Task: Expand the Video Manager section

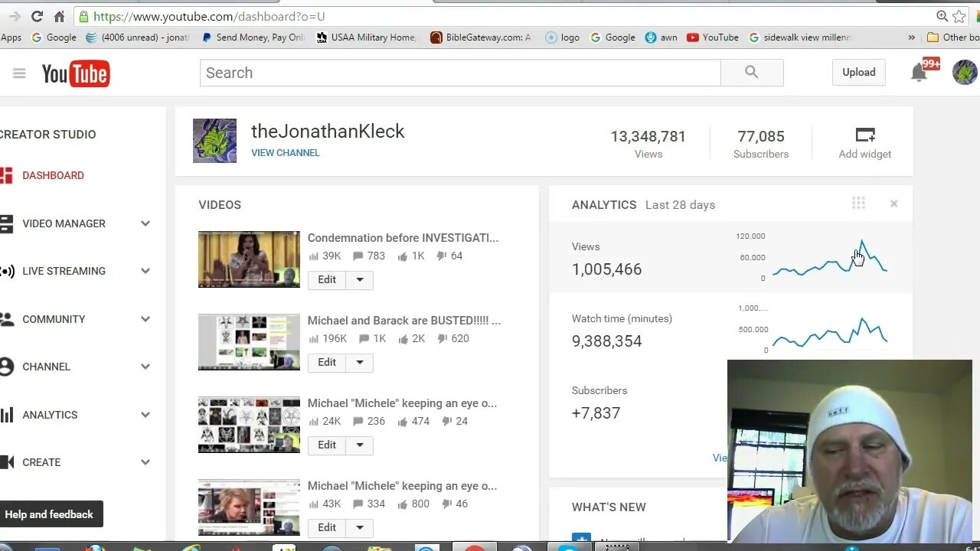Action: [145, 223]
